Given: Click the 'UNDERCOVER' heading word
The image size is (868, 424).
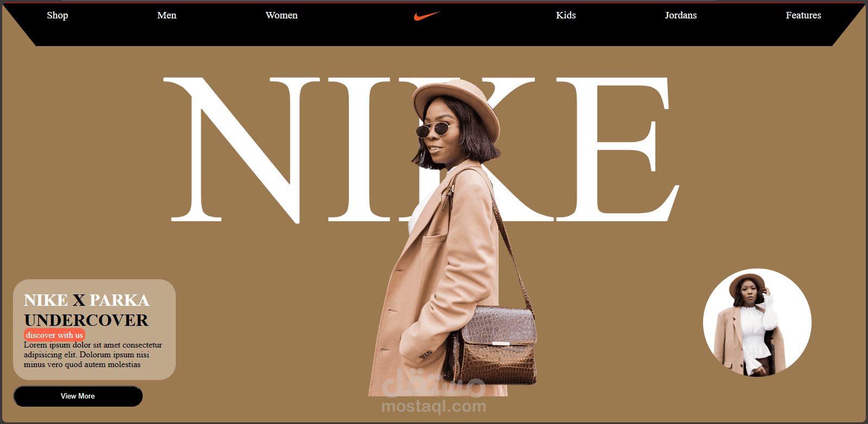Looking at the screenshot, I should point(86,320).
